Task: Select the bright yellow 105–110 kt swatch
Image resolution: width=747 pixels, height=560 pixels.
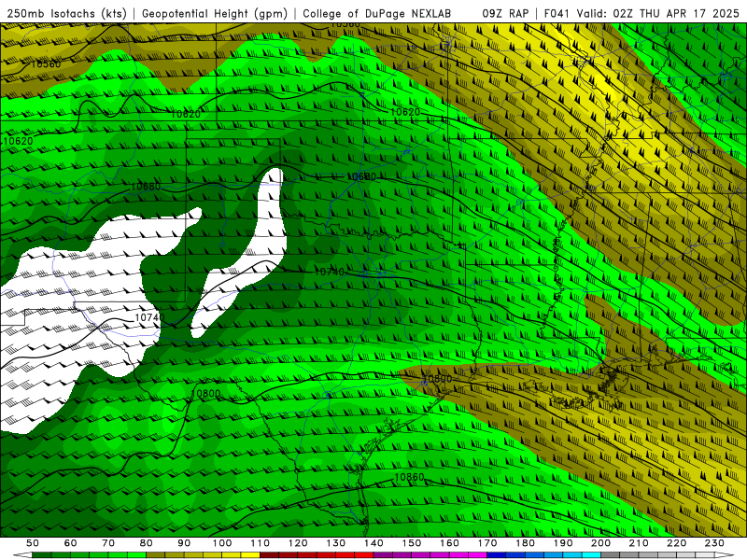Action: [250, 555]
